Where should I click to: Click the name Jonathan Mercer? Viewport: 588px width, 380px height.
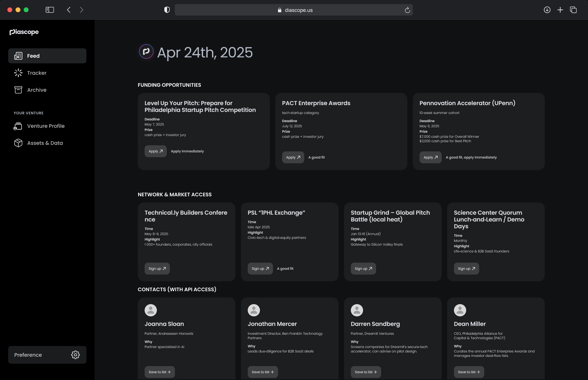pyautogui.click(x=272, y=324)
